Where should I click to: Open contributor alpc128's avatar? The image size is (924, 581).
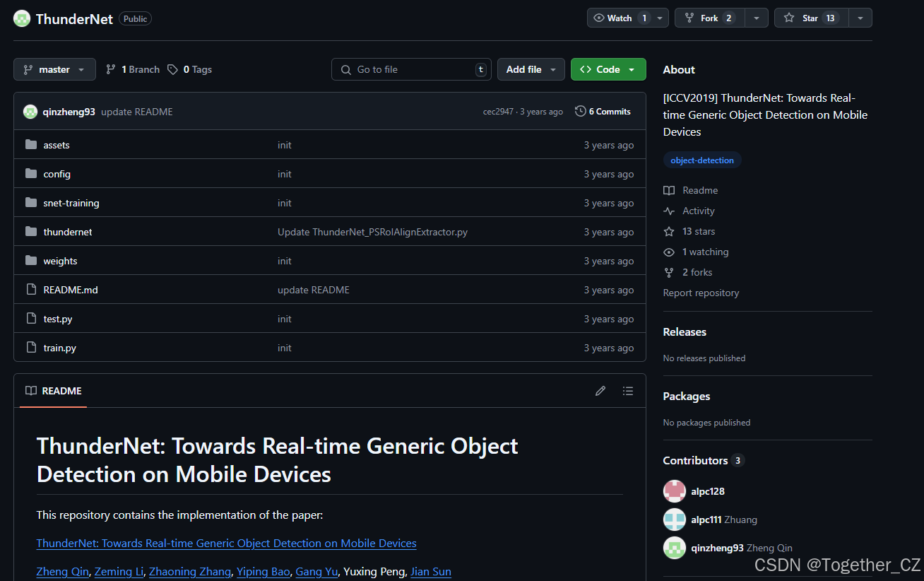pos(674,491)
